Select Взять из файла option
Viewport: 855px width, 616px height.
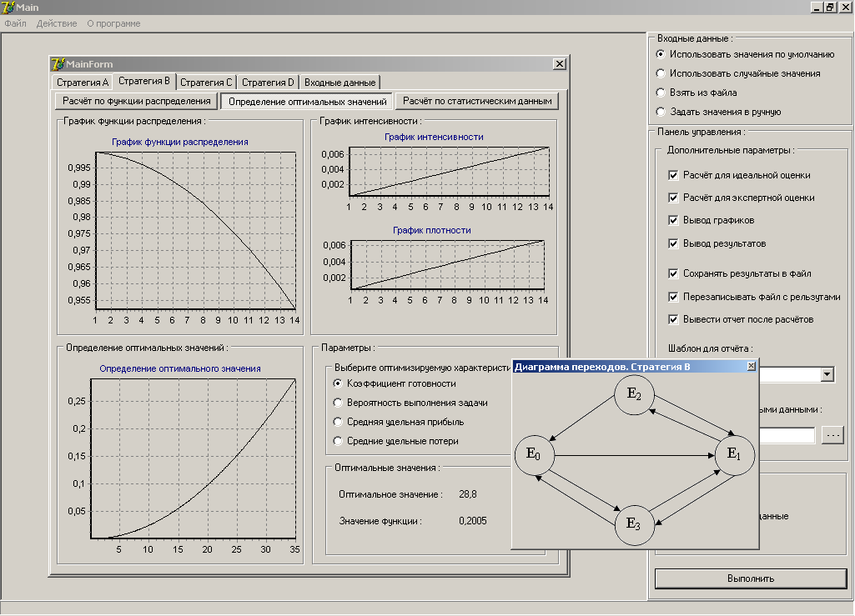pos(697,93)
